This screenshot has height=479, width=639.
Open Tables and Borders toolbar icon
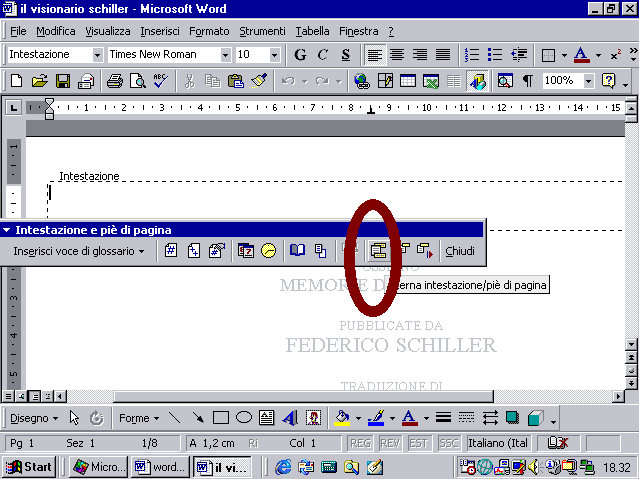(385, 81)
